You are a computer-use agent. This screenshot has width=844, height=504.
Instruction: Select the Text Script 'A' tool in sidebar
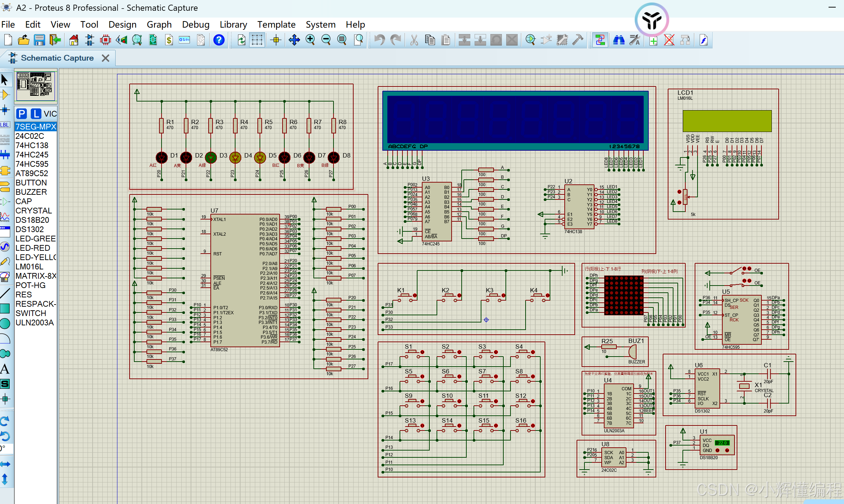point(5,369)
